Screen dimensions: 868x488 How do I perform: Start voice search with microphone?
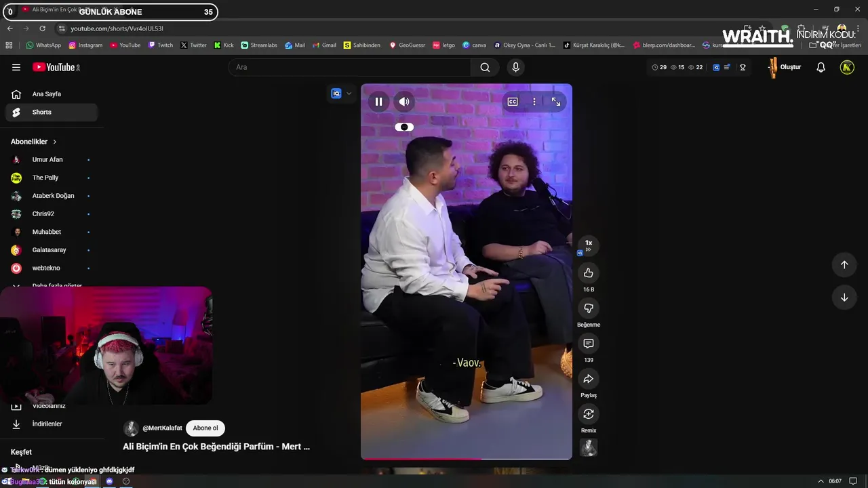pos(516,67)
